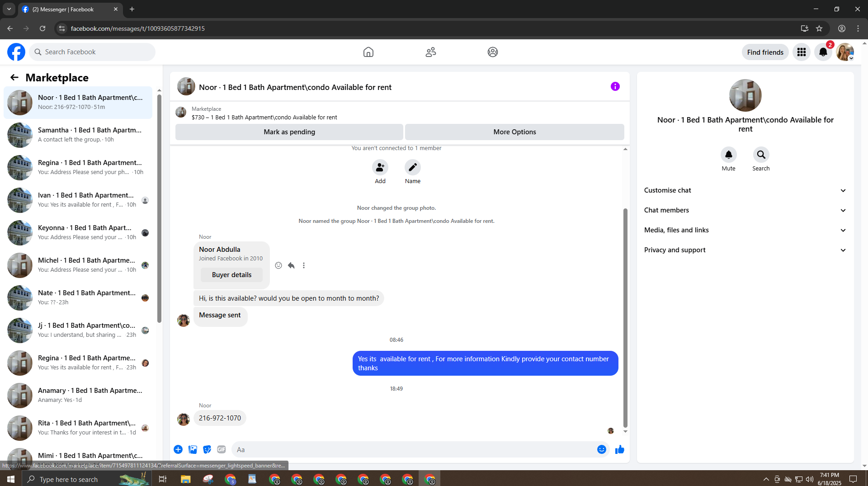React to Noor Abdulla card with emoji
This screenshot has width=868, height=486.
278,265
